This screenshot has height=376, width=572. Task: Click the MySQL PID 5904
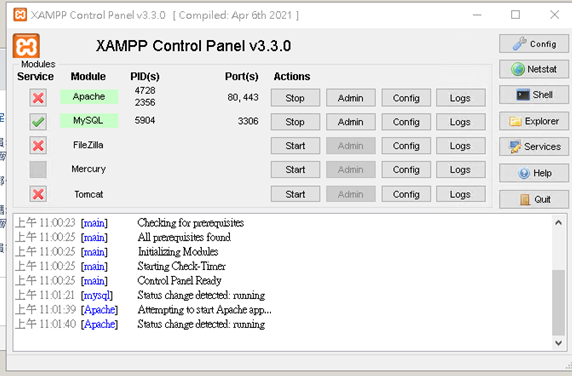coord(145,120)
